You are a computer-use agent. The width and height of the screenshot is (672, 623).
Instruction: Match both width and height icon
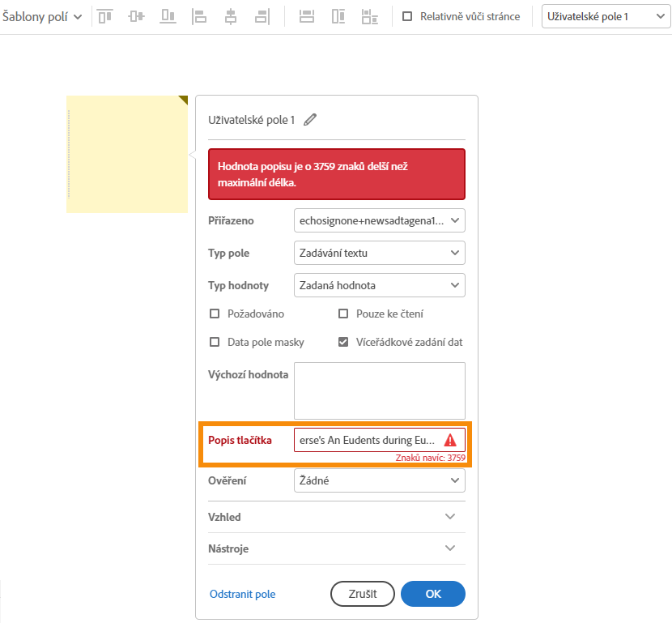pos(369,17)
